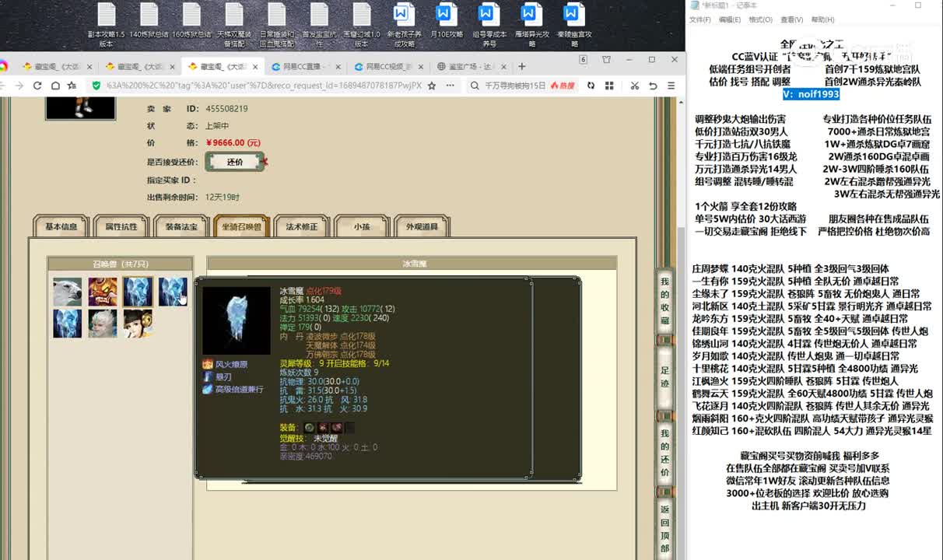943x560 pixels.
Task: Open the browser hamburger main menu
Action: pos(671,86)
